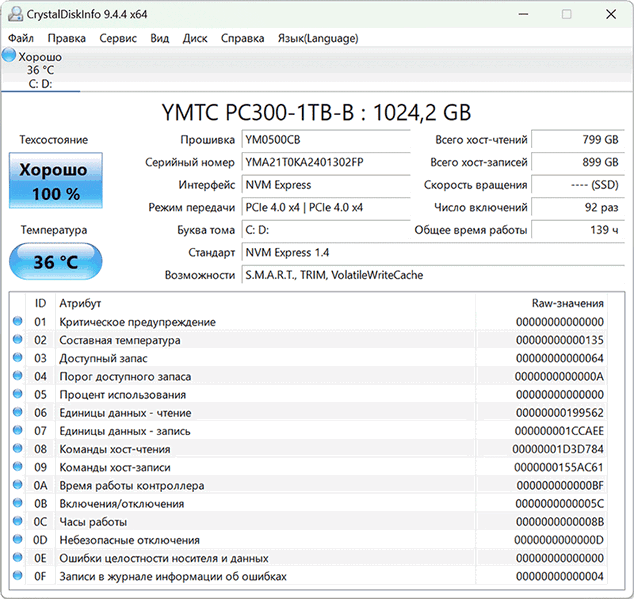Click raw value 000000000005C
This screenshot has height=599, width=634.
click(x=560, y=504)
